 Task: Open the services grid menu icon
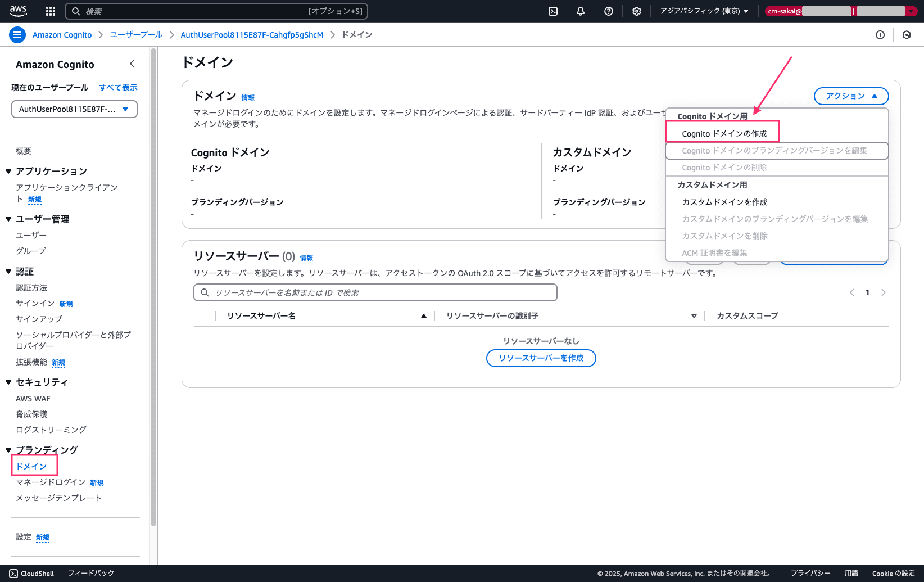pos(51,11)
